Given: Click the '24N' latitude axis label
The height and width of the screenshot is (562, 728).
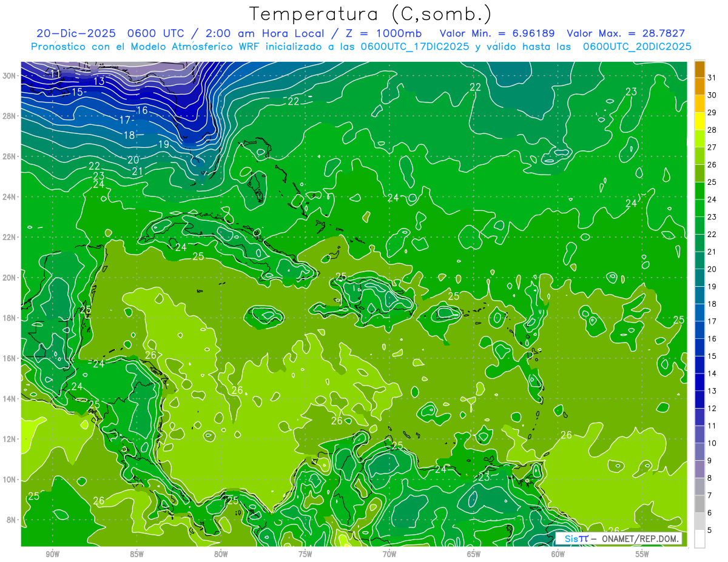Looking at the screenshot, I should coord(10,196).
